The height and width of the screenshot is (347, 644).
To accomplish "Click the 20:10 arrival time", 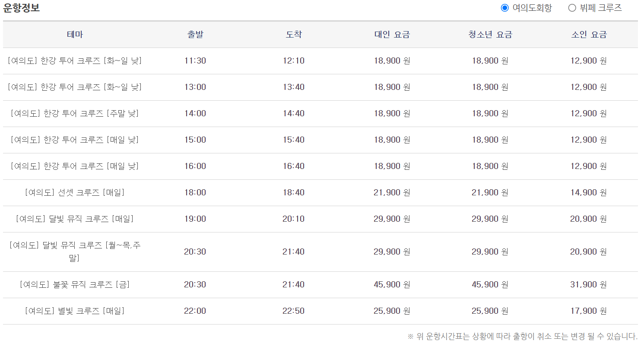I will point(294,219).
